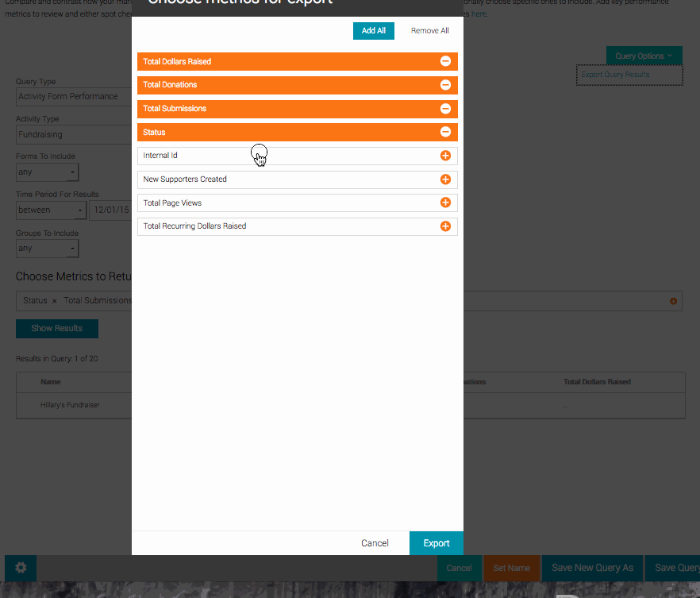The height and width of the screenshot is (598, 700).
Task: Click the start date 12/01/15 field
Action: pos(111,210)
